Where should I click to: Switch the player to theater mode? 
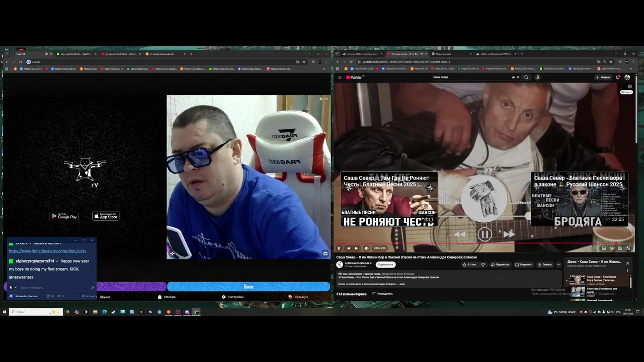pos(620,248)
